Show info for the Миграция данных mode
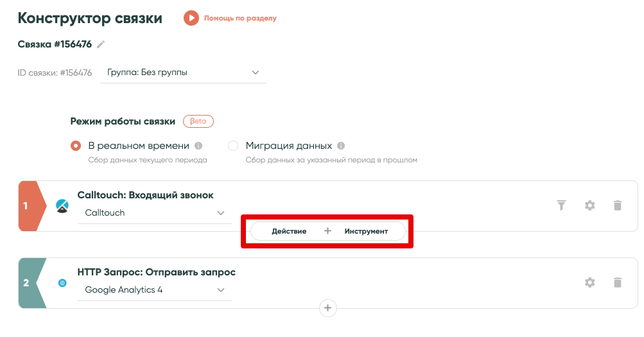The width and height of the screenshot is (644, 337). point(341,146)
